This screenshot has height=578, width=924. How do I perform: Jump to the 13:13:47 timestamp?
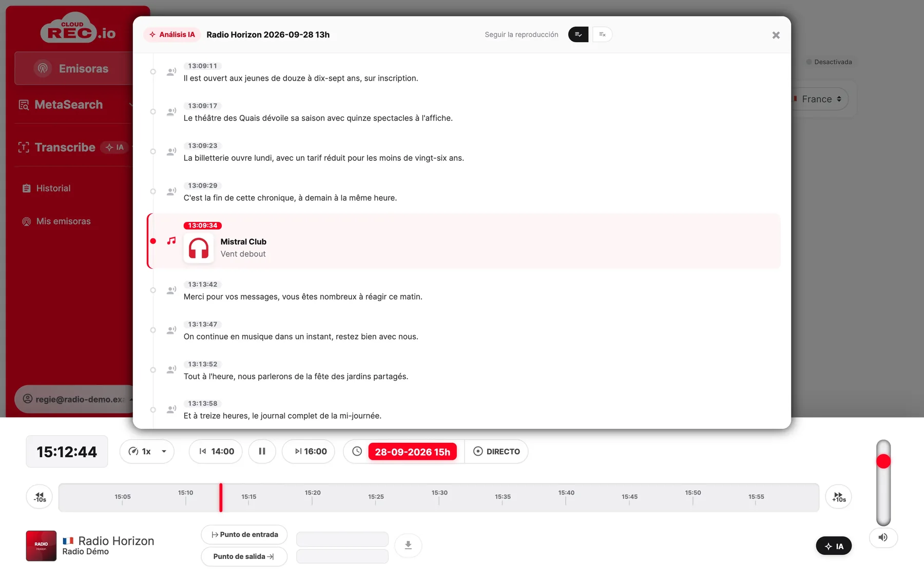click(203, 324)
